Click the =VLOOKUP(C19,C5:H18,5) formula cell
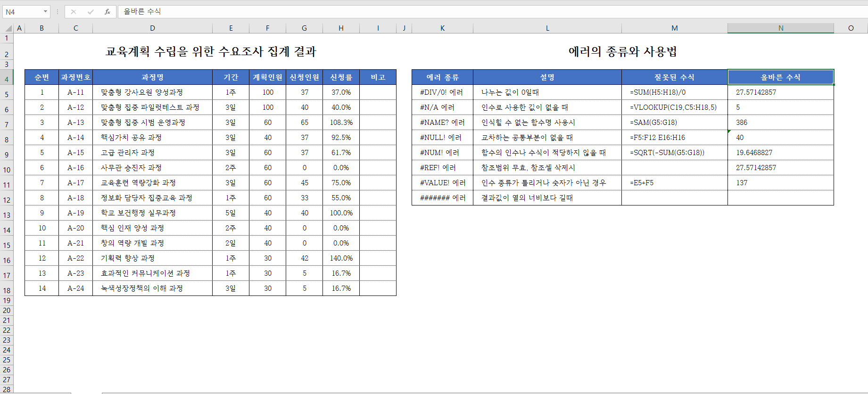Screen dimensions: 868x394 point(675,107)
